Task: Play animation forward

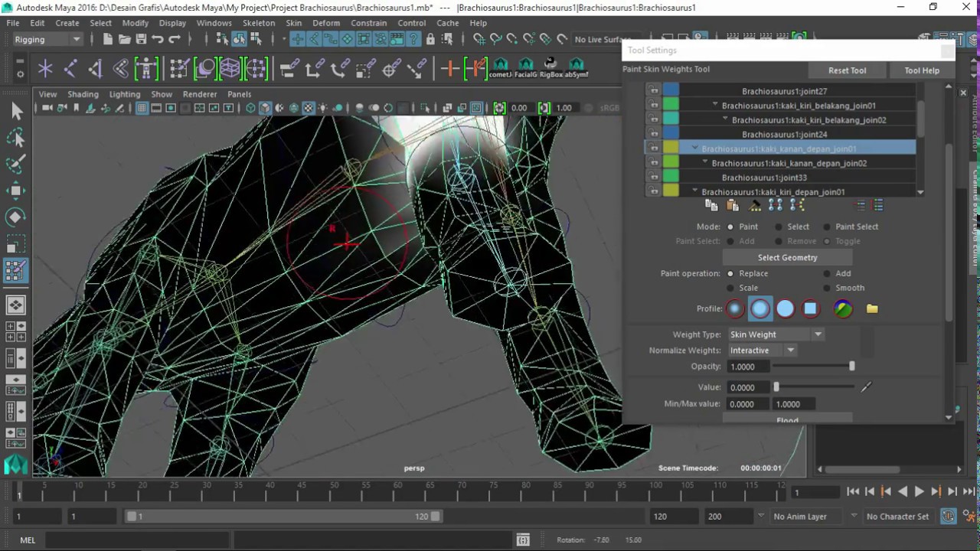Action: click(x=920, y=492)
